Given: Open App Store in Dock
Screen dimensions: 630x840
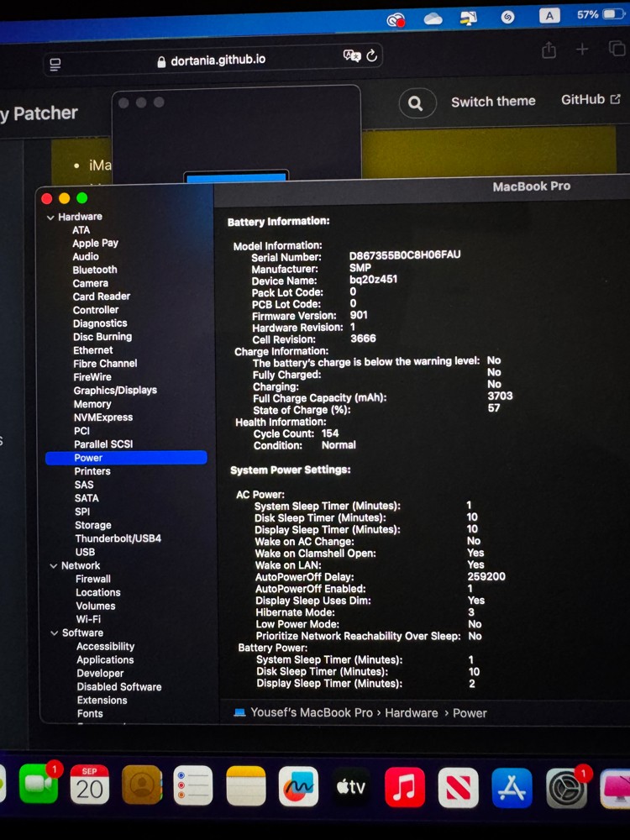Looking at the screenshot, I should (512, 789).
